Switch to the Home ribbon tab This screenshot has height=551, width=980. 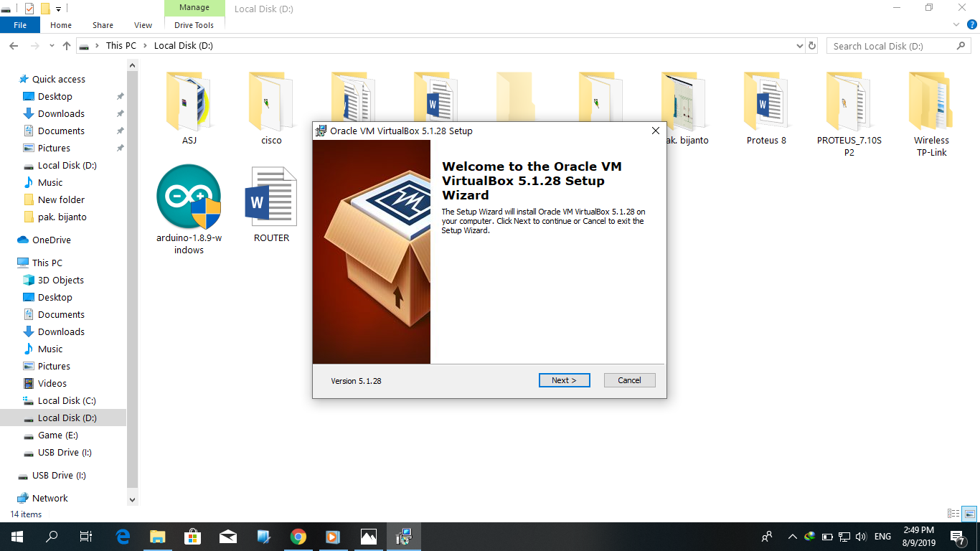click(61, 25)
